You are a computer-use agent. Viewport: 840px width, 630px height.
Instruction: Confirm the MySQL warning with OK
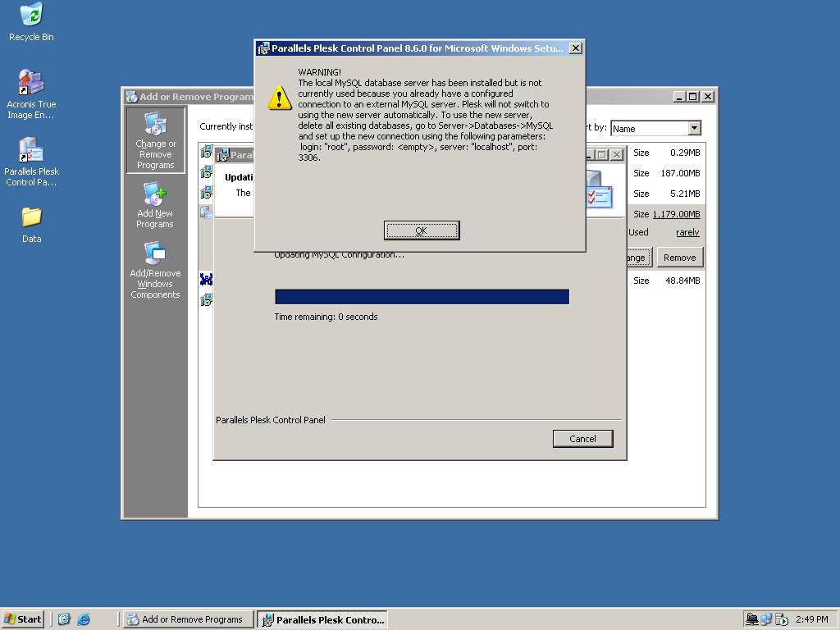click(x=422, y=231)
